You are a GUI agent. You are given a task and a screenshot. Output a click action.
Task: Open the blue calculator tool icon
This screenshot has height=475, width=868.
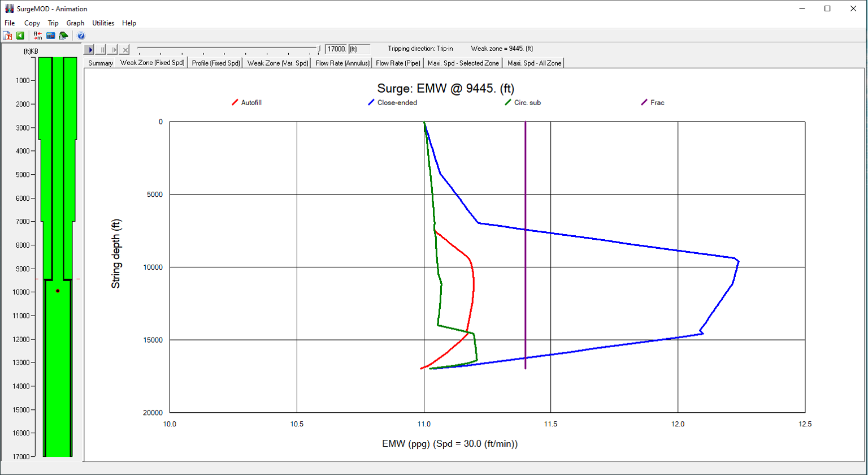51,36
